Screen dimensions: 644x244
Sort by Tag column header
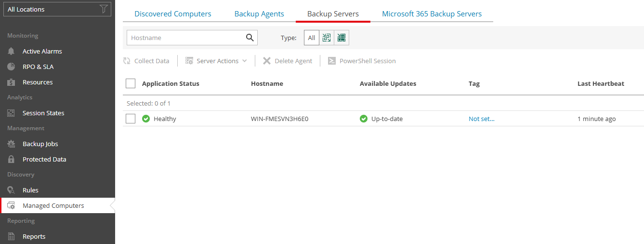click(x=474, y=83)
